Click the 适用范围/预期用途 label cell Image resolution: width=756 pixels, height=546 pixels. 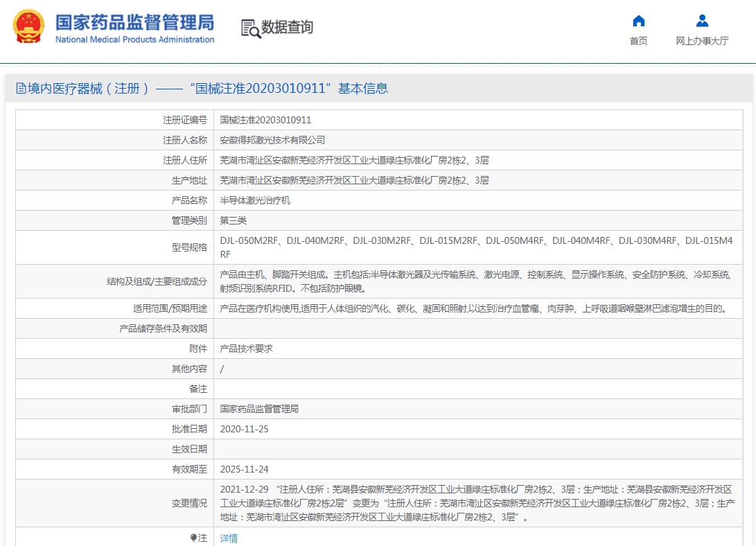(x=115, y=308)
